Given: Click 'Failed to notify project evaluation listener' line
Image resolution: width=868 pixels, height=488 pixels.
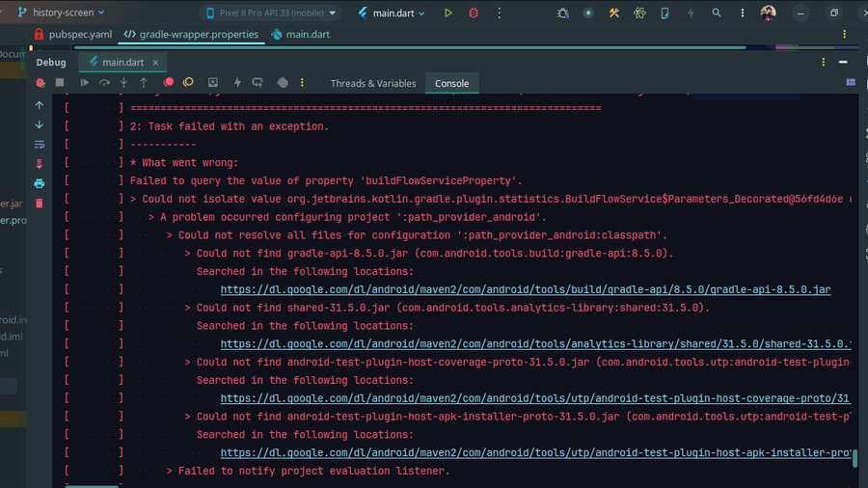Looking at the screenshot, I should pos(308,471).
